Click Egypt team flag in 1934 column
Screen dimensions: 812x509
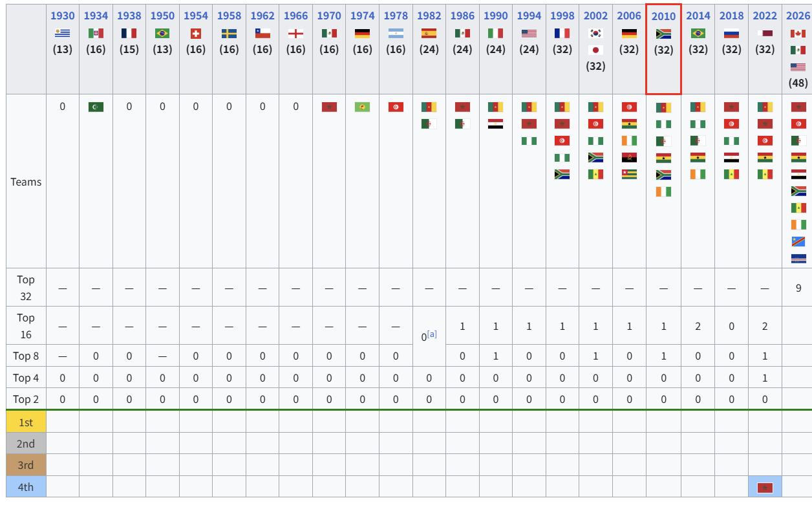tap(96, 107)
